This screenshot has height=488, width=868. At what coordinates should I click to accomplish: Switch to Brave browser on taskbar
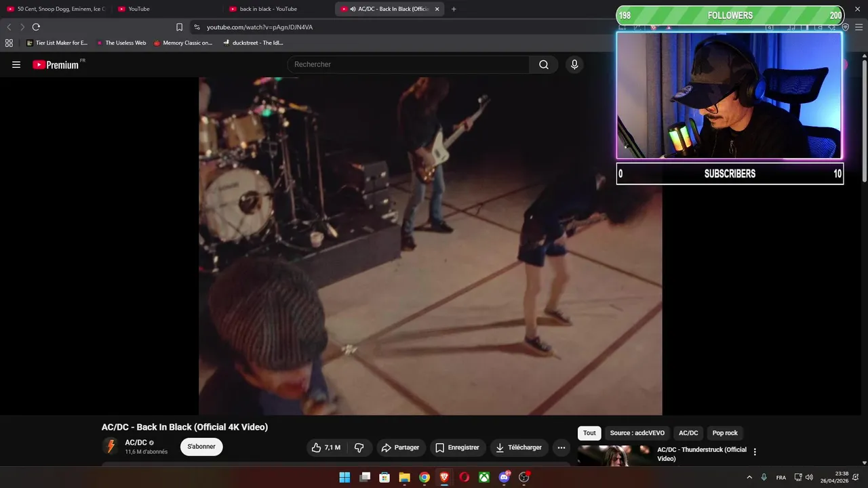point(444,477)
